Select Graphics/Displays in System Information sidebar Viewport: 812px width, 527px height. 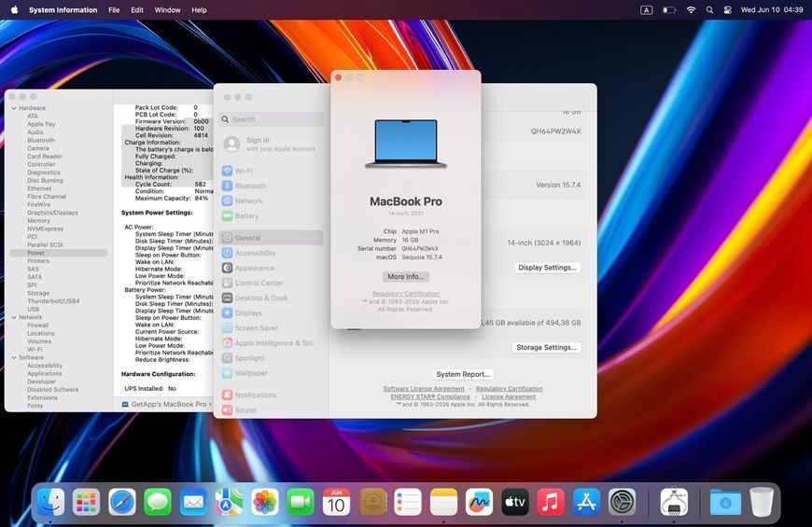[52, 213]
